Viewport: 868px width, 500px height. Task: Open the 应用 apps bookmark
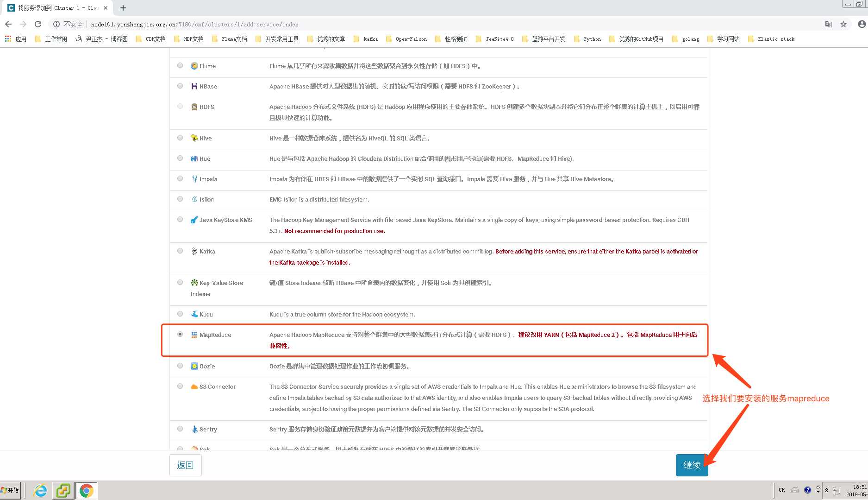16,39
